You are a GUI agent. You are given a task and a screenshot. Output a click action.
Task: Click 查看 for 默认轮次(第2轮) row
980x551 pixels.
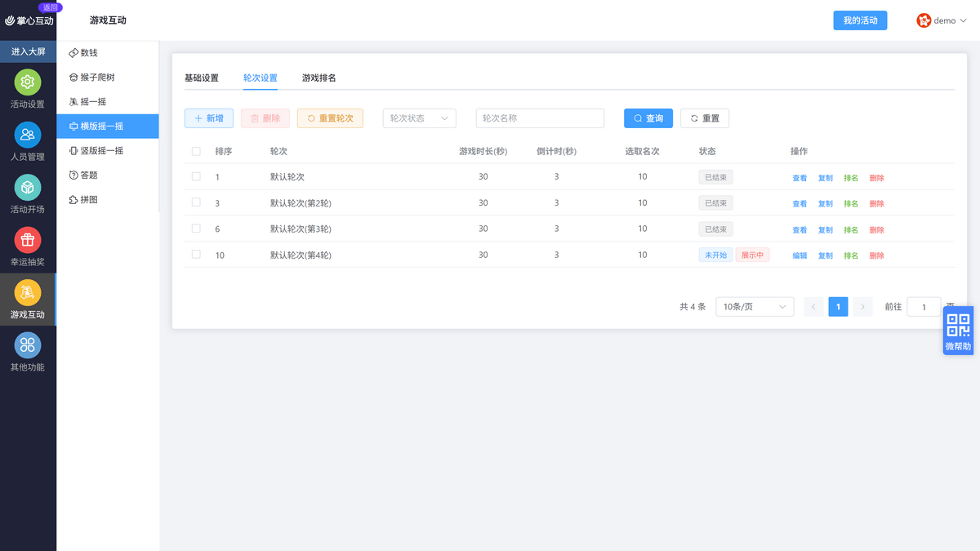point(800,204)
